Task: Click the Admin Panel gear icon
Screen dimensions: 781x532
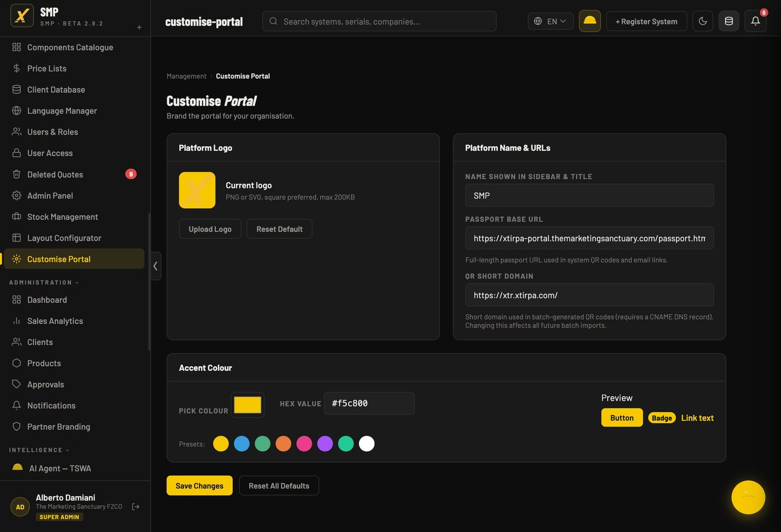Action: pos(17,196)
